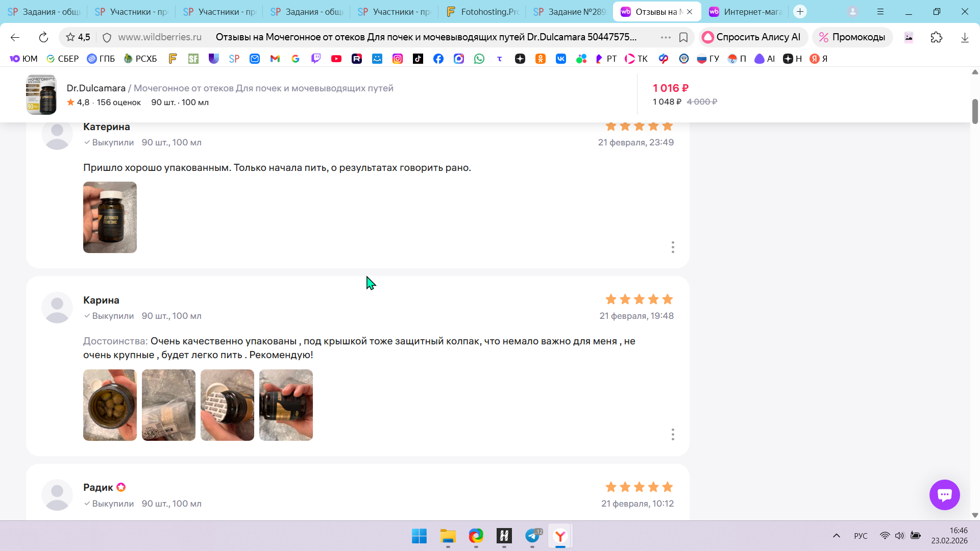Click the WhatsApp bookmark icon
Viewport: 980px width, 551px height.
point(479,59)
